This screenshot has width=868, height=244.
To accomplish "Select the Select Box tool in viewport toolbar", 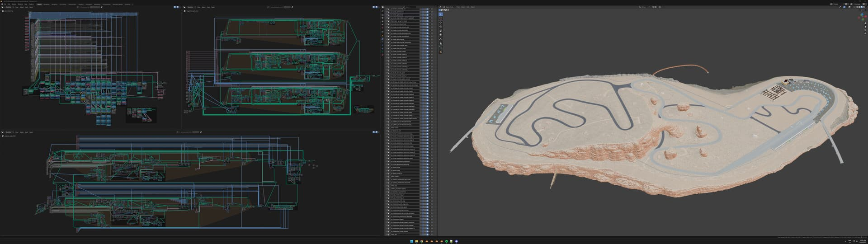I will (440, 14).
